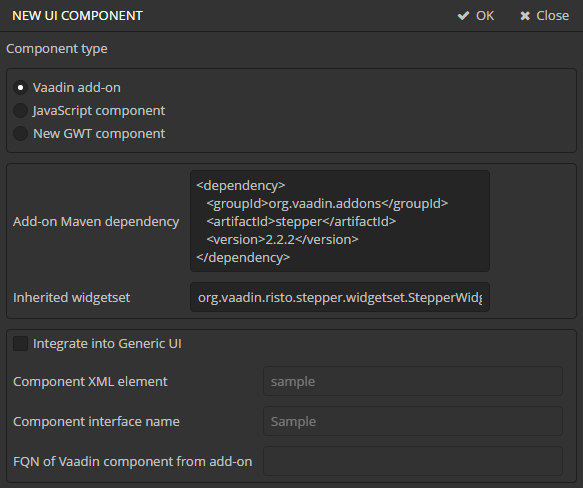Click the Component type heading label

[57, 49]
